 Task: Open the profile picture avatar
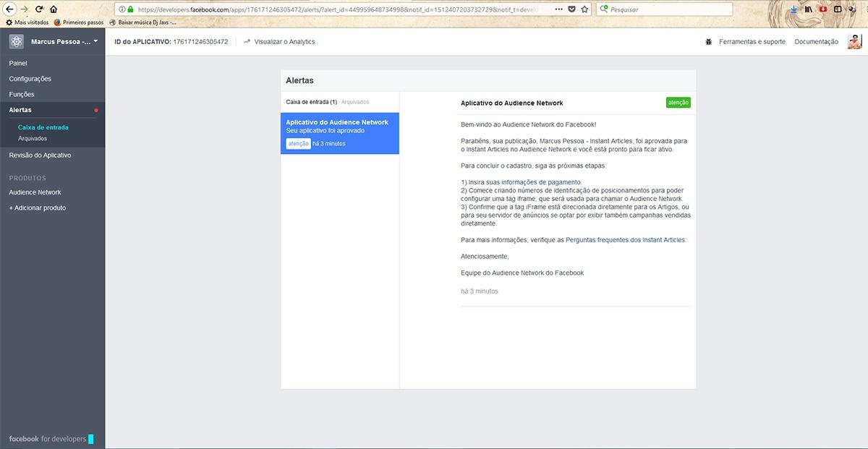pos(854,42)
